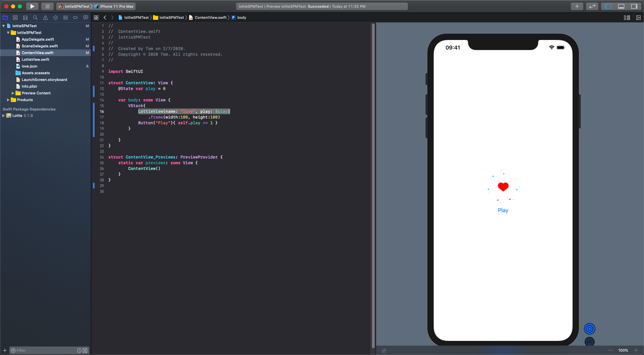Open the Breakpoint navigator
644x355 pixels.
[x=75, y=17]
